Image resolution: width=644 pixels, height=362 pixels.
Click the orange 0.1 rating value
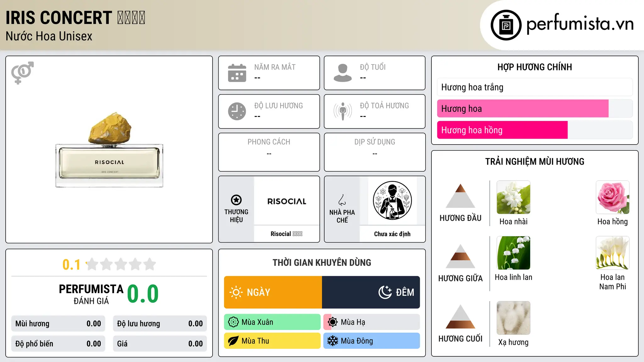71,265
